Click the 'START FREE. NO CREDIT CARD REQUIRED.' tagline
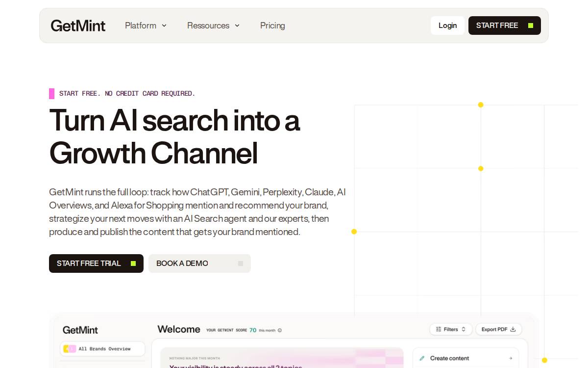This screenshot has width=588, height=368. click(127, 93)
